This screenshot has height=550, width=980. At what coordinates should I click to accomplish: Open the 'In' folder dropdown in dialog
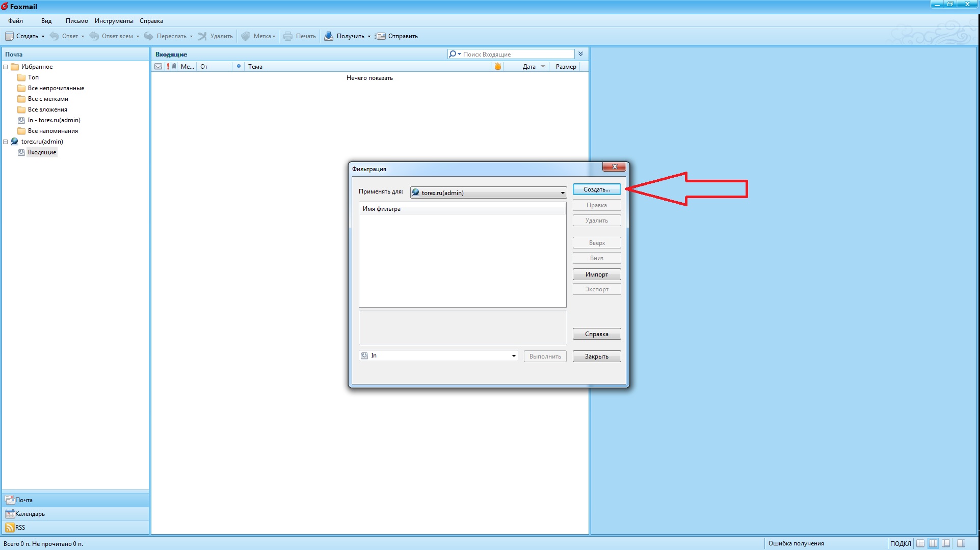click(x=514, y=356)
